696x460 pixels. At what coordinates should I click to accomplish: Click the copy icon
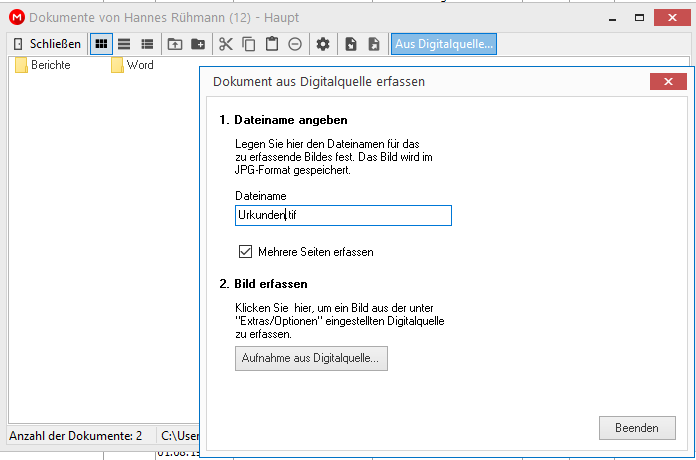(x=249, y=44)
